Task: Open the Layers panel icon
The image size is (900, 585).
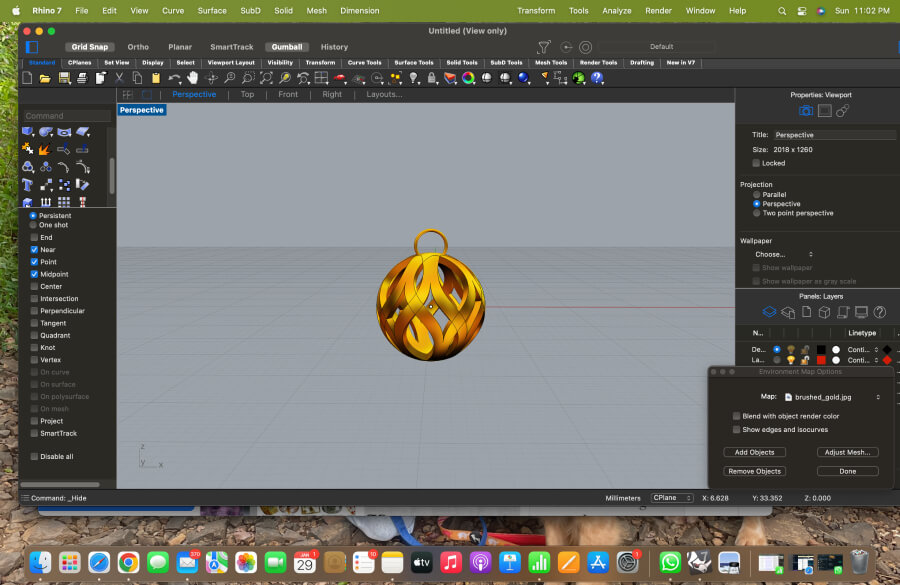Action: [769, 312]
